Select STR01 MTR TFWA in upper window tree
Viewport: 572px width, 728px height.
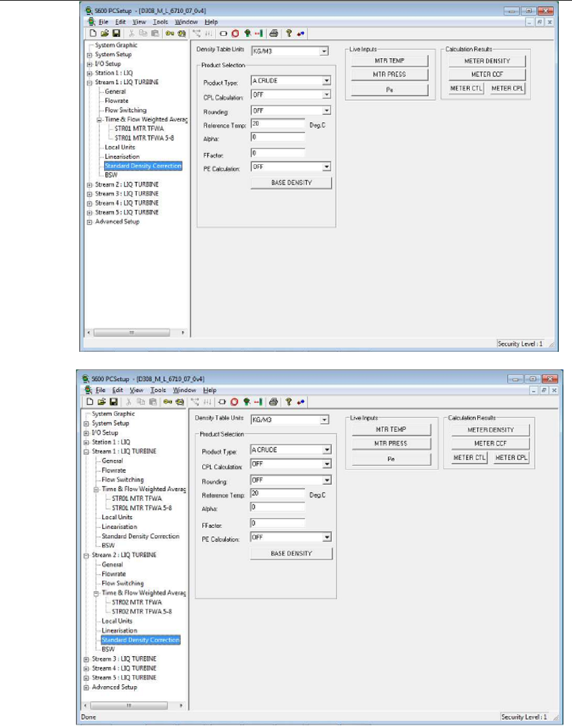139,129
